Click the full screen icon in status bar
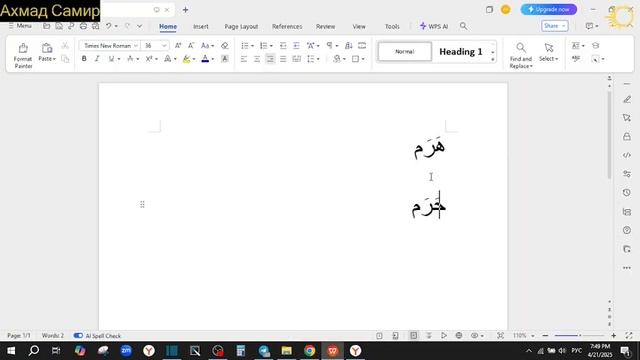 point(629,336)
